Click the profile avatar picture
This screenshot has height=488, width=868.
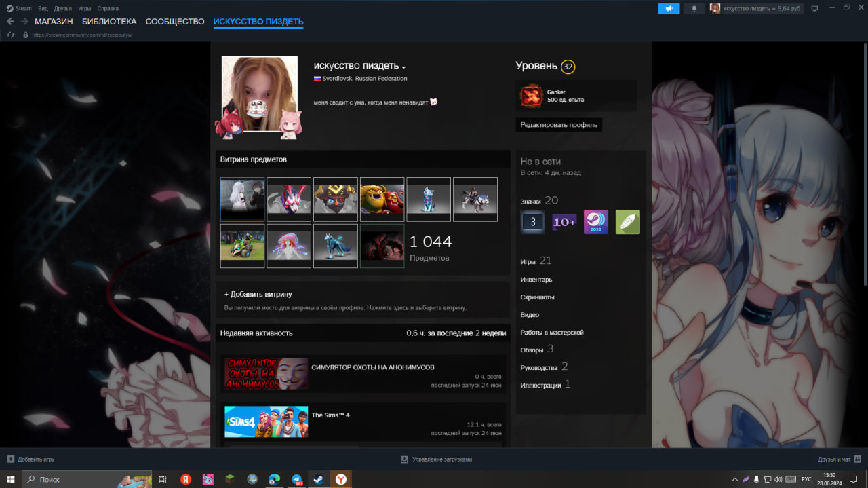pyautogui.click(x=259, y=94)
